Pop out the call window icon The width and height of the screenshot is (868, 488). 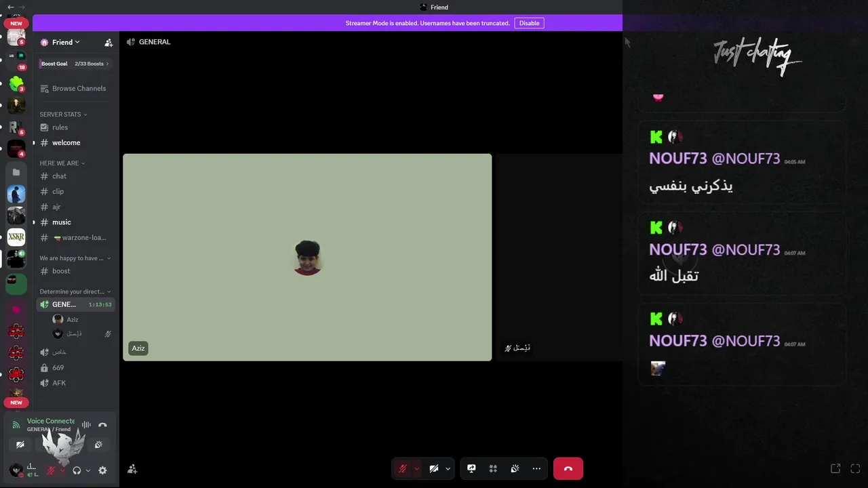[x=835, y=468]
